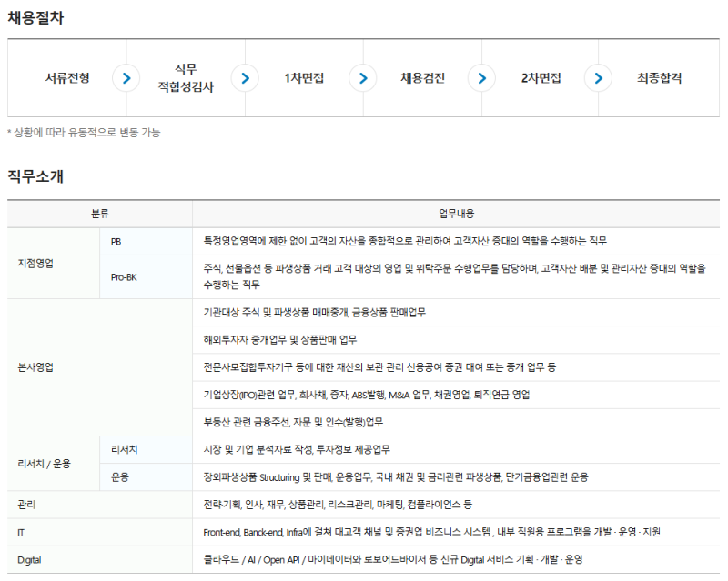The image size is (728, 581).
Task: Click the 직무소개 section heading
Action: point(35,175)
